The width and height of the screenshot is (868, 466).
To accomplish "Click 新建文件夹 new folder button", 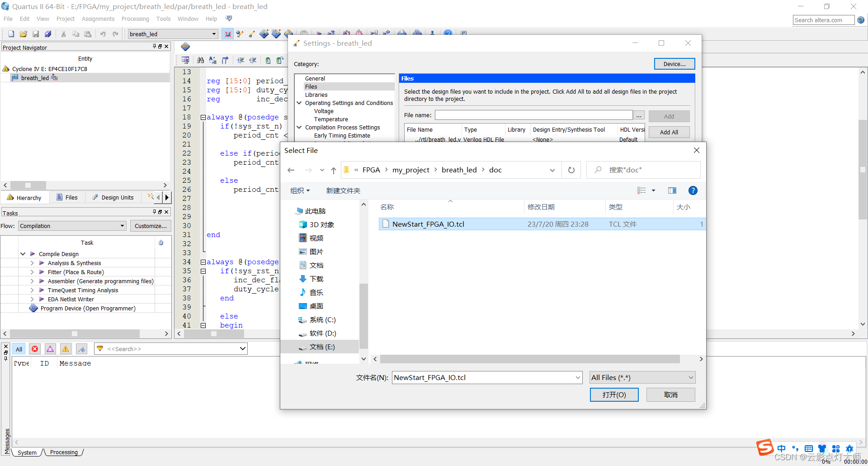I will 343,190.
